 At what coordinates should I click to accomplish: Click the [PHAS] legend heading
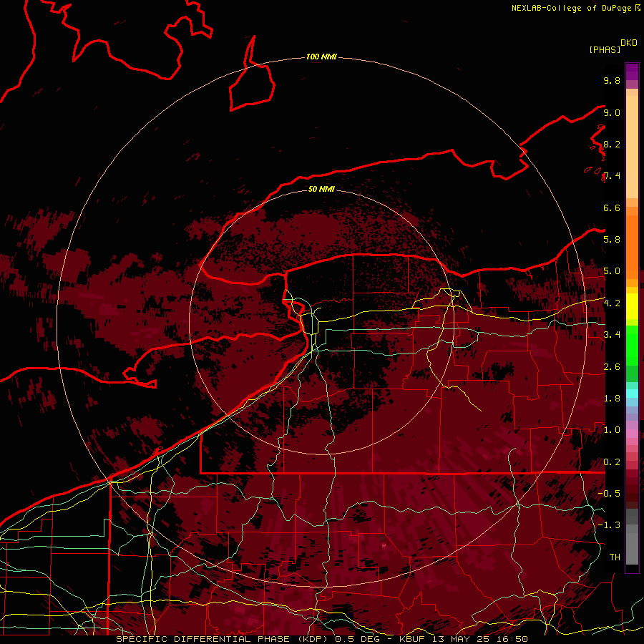pos(605,49)
